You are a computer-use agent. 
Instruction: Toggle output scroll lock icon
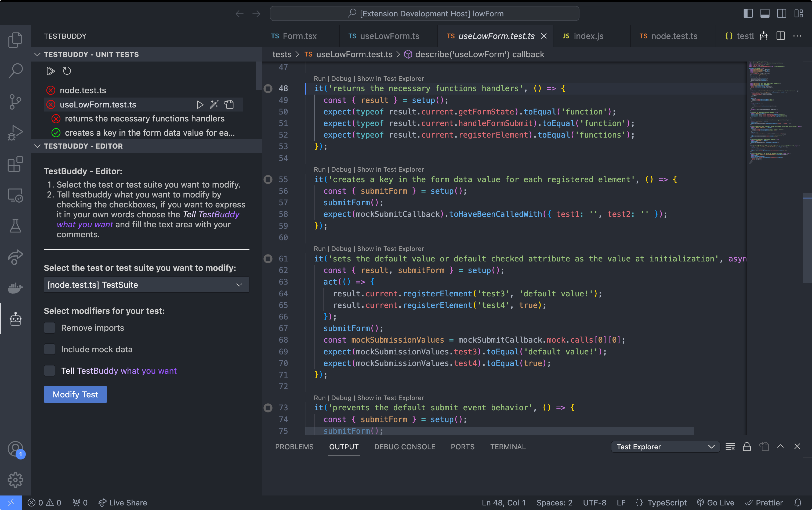coord(747,447)
